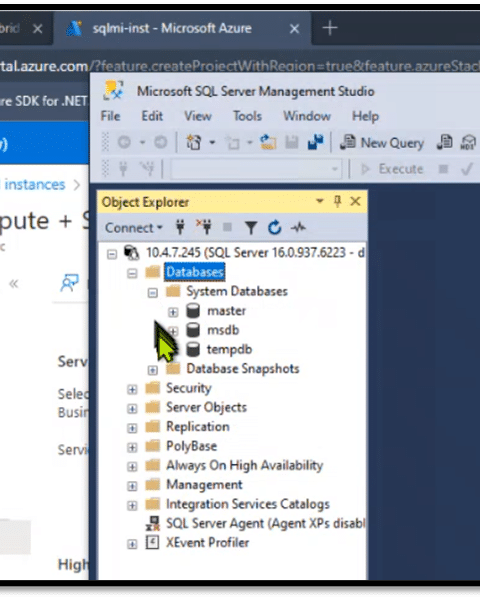Open the Help menu
Screen dimensions: 480x599
pos(365,116)
